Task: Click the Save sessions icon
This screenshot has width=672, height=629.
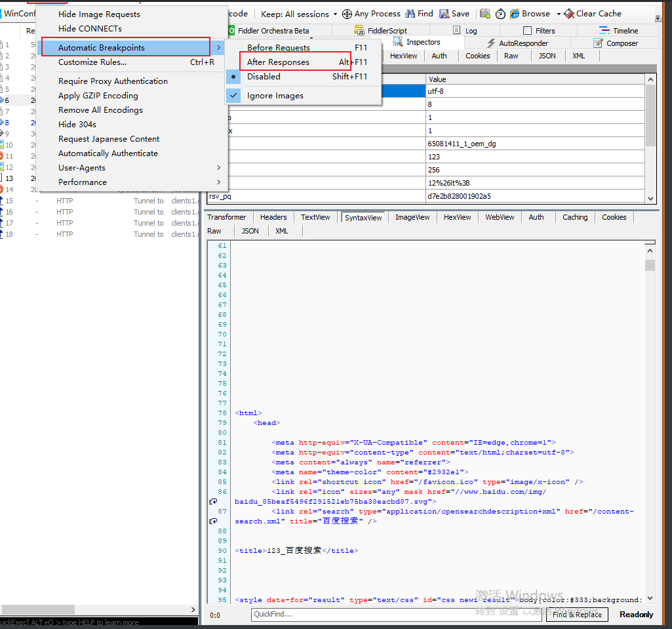Action: [444, 14]
